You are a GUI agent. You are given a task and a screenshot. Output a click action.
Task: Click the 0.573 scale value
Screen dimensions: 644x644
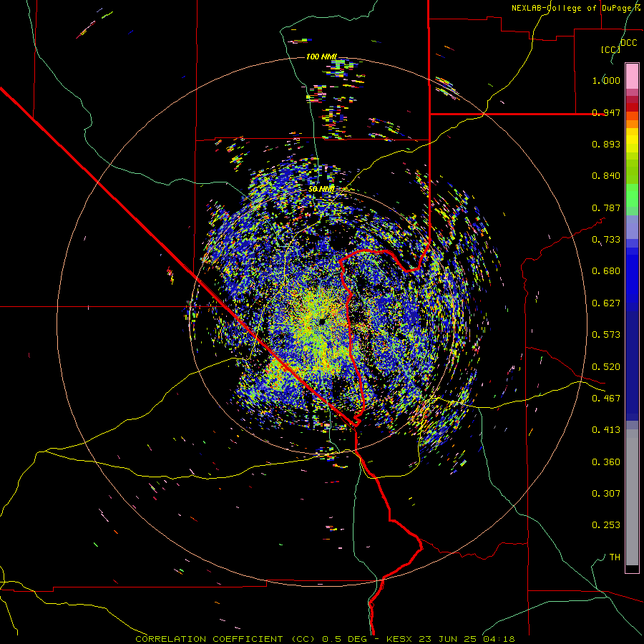[x=606, y=335]
